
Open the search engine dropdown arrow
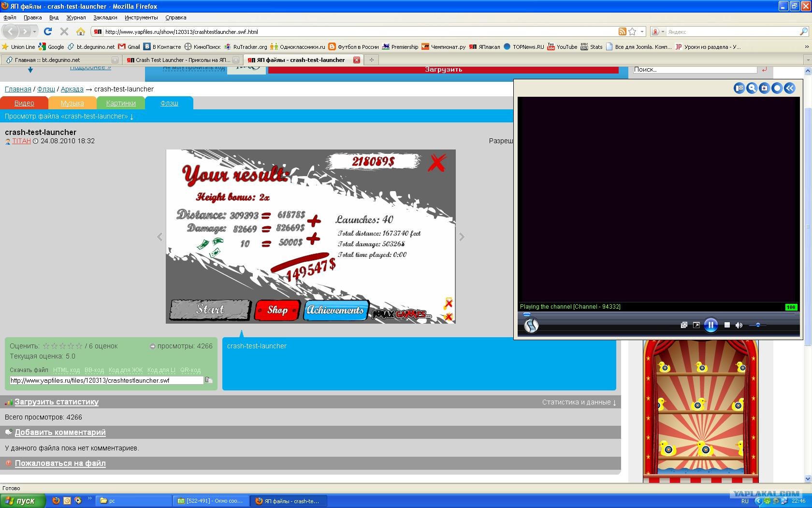tap(663, 31)
